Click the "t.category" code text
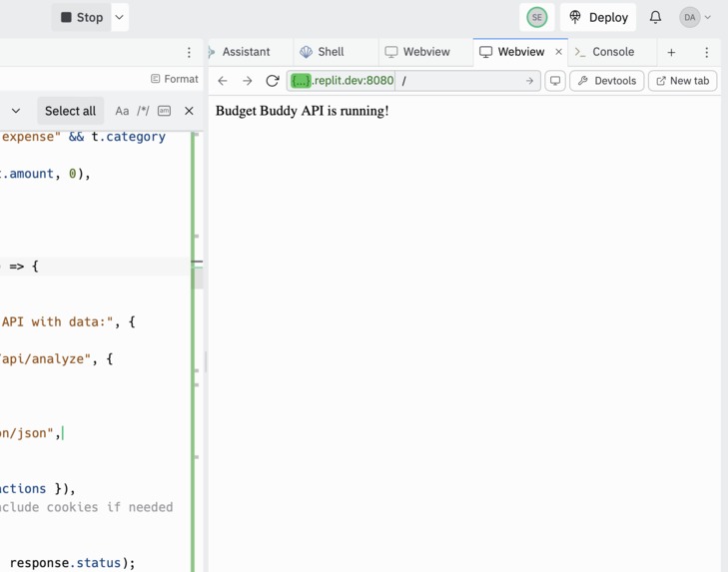Viewport: 728px width, 572px height. pyautogui.click(x=129, y=137)
